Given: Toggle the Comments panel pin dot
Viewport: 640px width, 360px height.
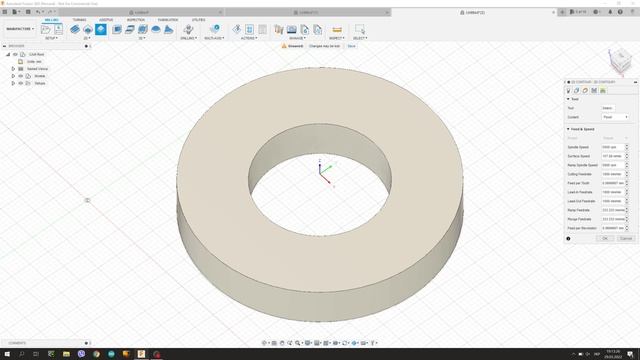Looking at the screenshot, I should coord(86,343).
